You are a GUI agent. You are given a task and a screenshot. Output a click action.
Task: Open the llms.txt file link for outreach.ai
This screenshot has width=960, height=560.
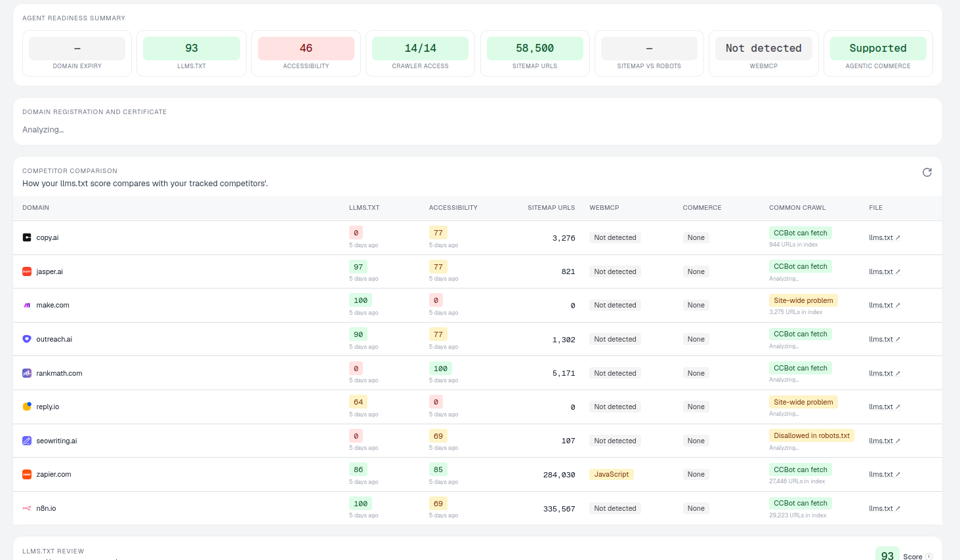[x=885, y=339]
